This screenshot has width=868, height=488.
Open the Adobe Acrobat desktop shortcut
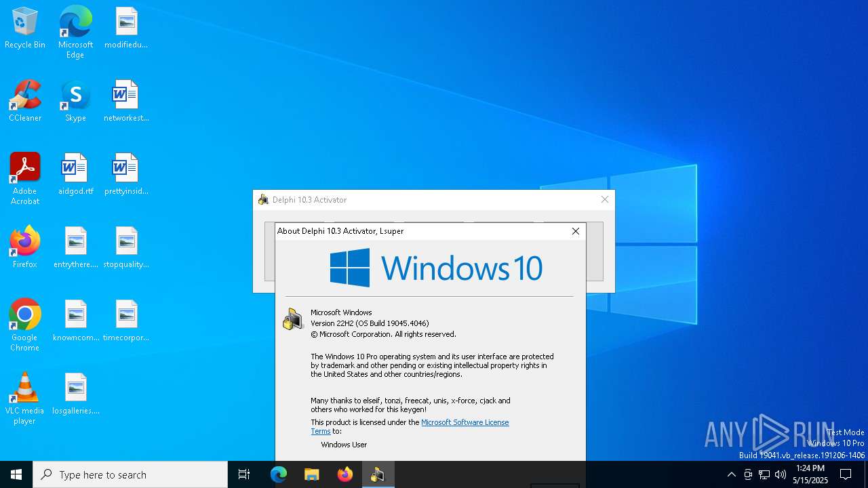pyautogui.click(x=25, y=179)
